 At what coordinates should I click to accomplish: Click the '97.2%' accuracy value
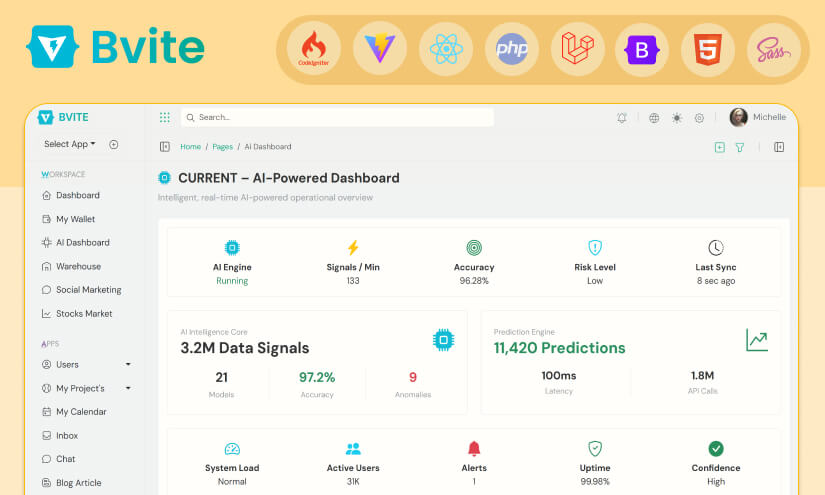tap(317, 377)
